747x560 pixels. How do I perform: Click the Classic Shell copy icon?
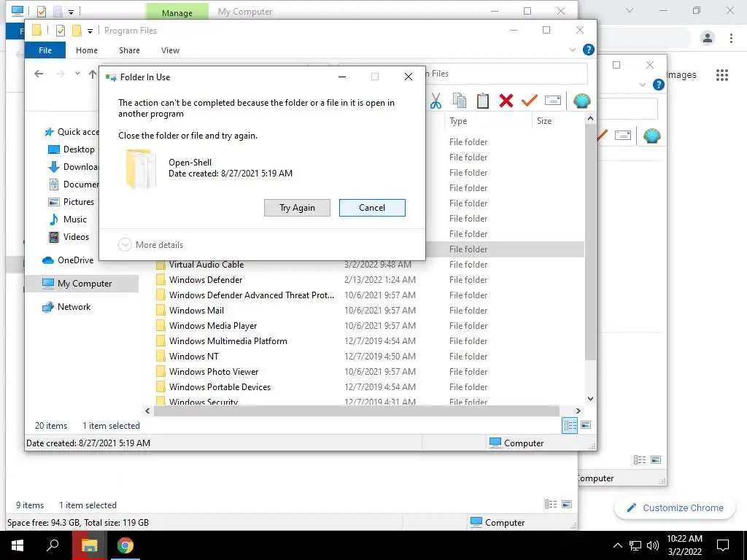(x=460, y=101)
